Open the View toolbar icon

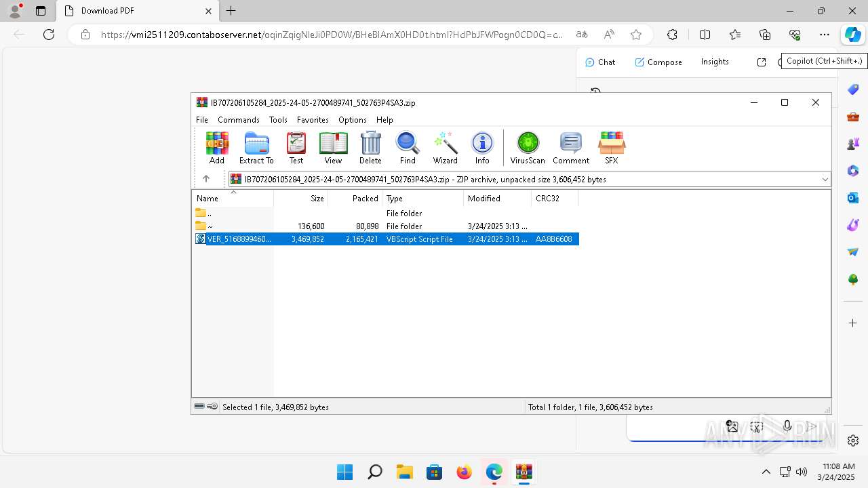[333, 148]
